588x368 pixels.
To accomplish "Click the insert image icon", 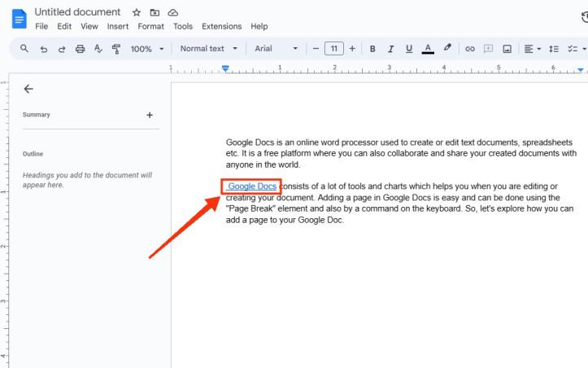I will [x=507, y=49].
